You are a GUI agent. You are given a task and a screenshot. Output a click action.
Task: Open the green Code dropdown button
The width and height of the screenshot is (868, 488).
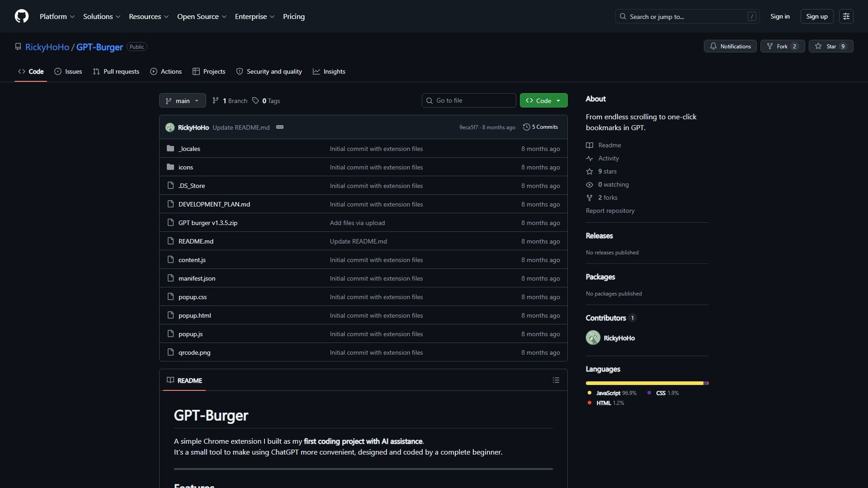point(543,100)
